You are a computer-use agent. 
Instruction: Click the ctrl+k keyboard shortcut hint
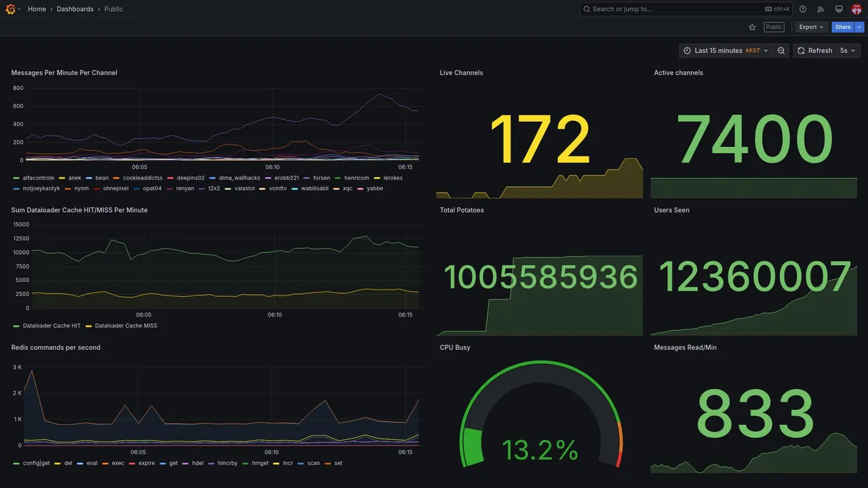pyautogui.click(x=777, y=9)
